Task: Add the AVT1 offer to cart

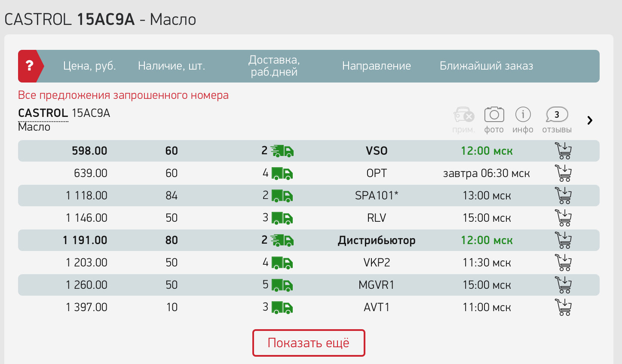Action: pyautogui.click(x=563, y=307)
